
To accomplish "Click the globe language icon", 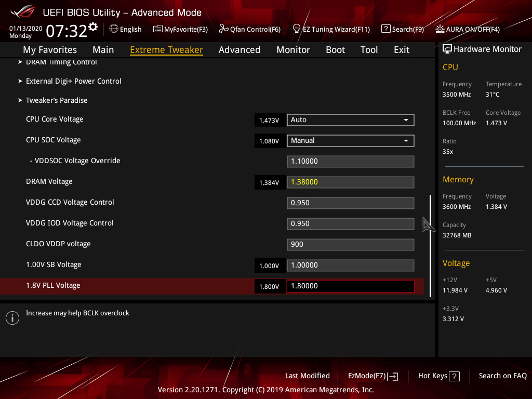I will (114, 29).
